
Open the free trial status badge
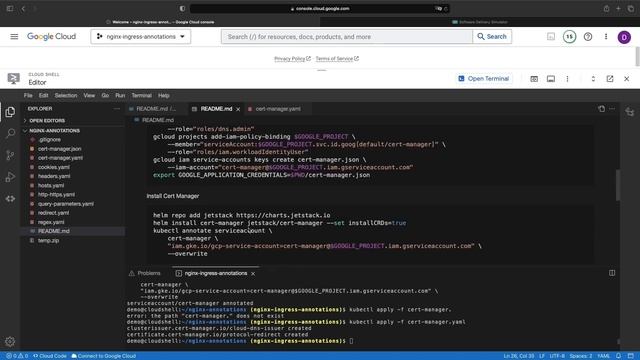[x=569, y=37]
